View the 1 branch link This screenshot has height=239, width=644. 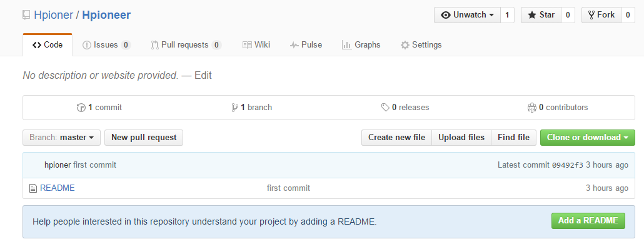(252, 108)
